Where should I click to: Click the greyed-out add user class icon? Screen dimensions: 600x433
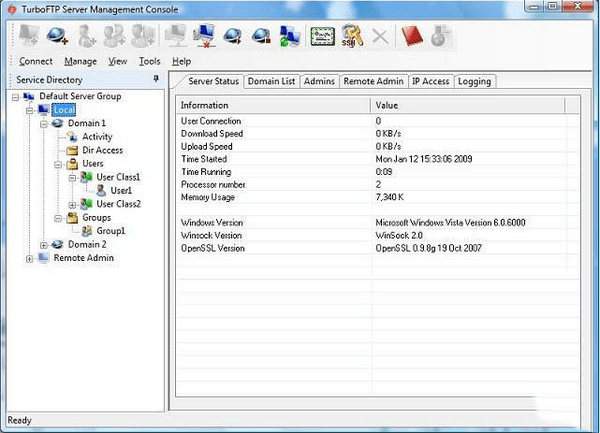click(x=142, y=36)
